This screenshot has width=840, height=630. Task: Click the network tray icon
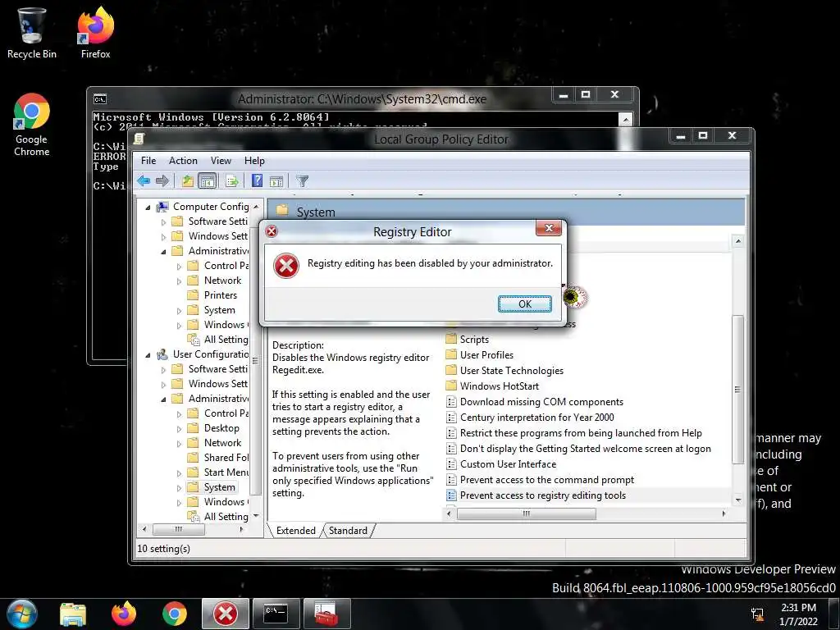(x=757, y=614)
